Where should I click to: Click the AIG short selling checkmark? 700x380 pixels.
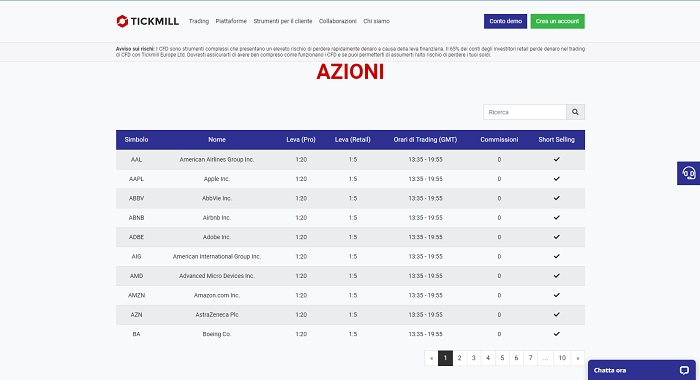(556, 256)
